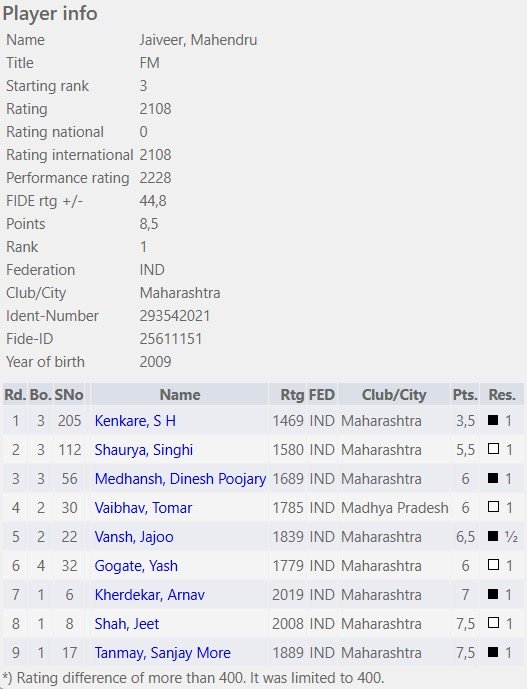The height and width of the screenshot is (689, 527).
Task: Click the Name column header
Action: (180, 395)
